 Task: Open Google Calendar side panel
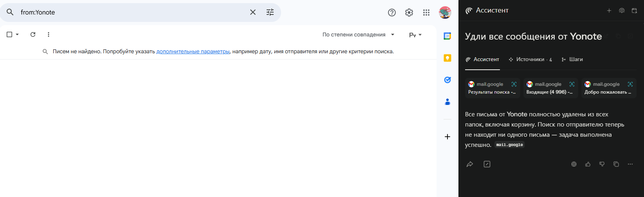tap(447, 36)
